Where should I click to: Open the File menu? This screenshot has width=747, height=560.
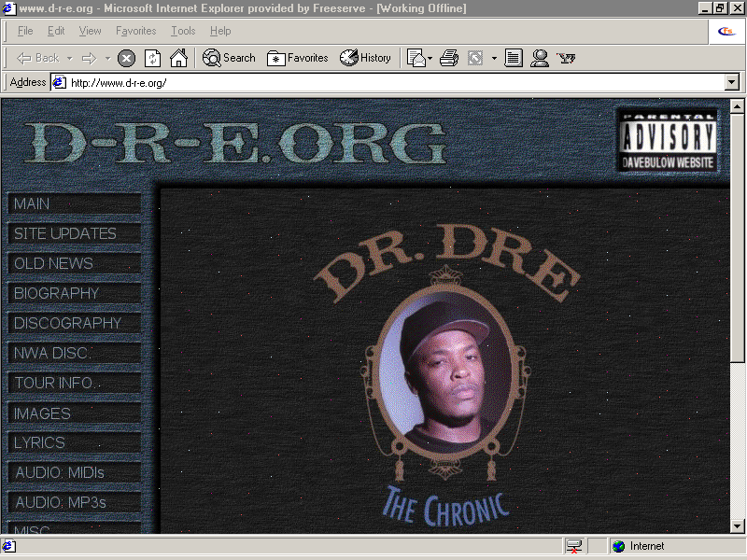coord(25,31)
